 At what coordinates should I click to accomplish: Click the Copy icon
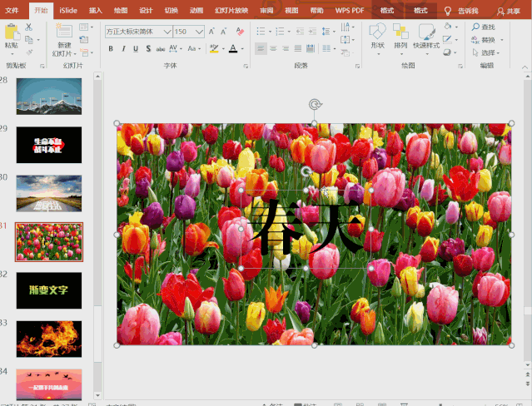pos(29,40)
